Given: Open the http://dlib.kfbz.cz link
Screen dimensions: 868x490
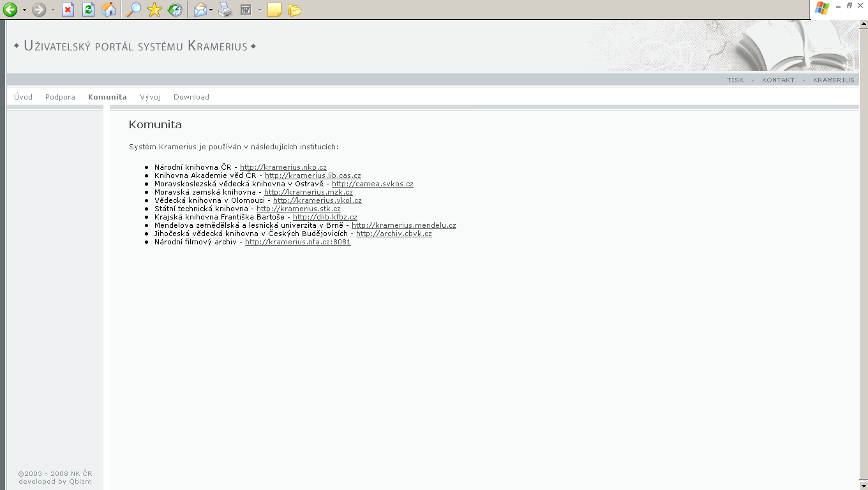Looking at the screenshot, I should tap(325, 217).
